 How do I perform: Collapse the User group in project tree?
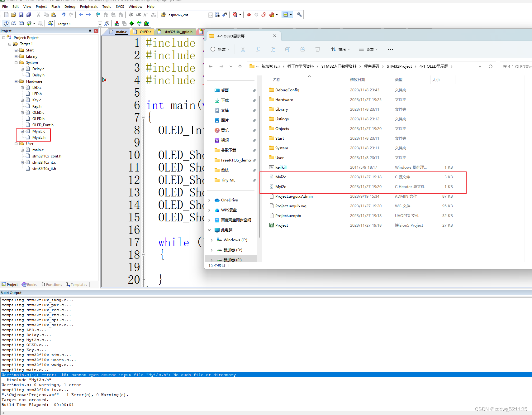pyautogui.click(x=16, y=144)
